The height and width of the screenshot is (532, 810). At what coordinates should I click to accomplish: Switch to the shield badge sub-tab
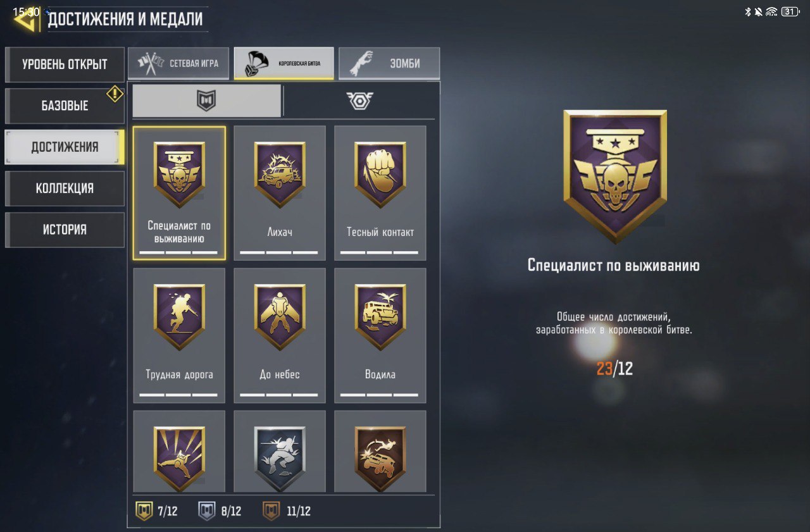[x=206, y=101]
